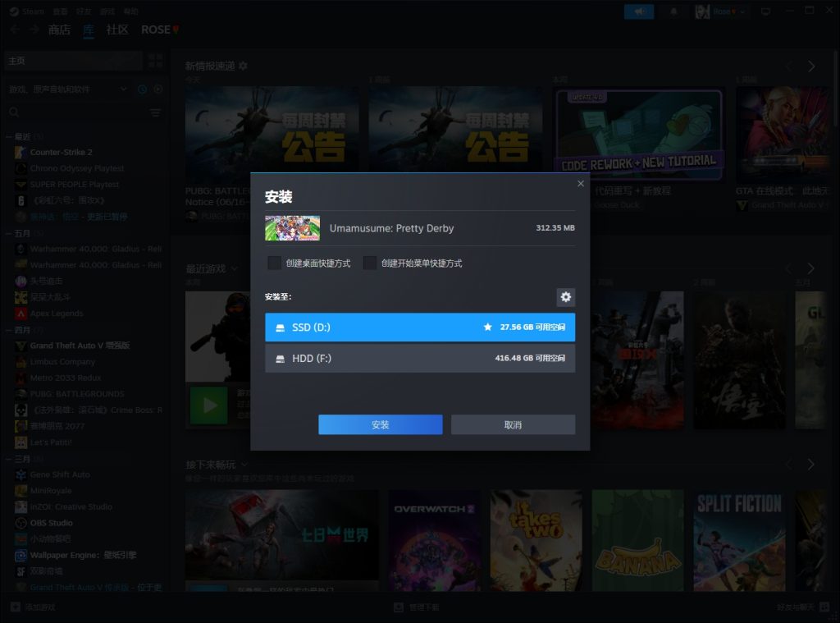The height and width of the screenshot is (623, 840).
Task: Select Counter-Strike 2 in library list
Action: point(61,153)
